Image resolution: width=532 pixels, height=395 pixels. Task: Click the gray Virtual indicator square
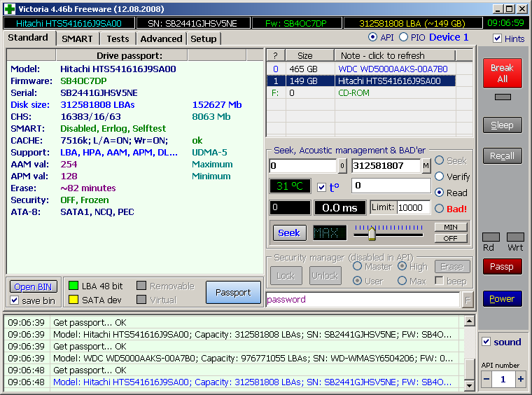click(141, 300)
